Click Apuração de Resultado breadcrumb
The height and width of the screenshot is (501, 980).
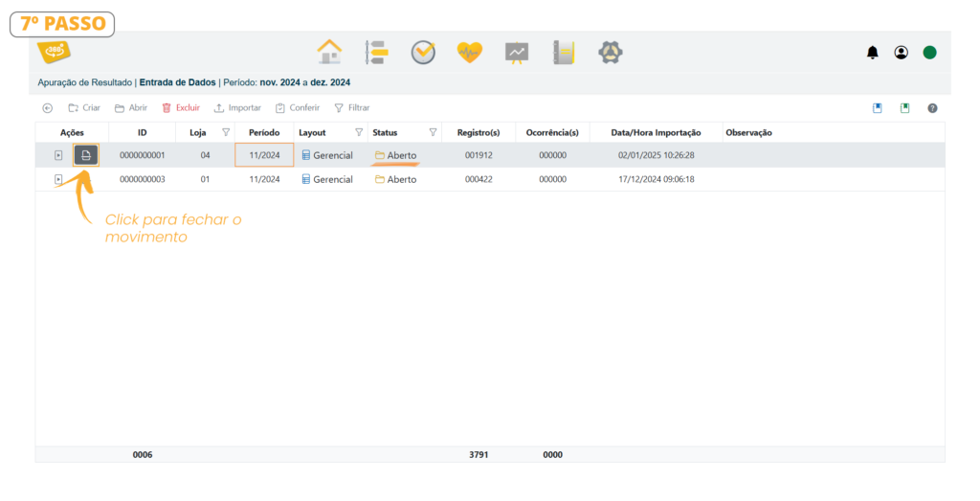click(85, 82)
